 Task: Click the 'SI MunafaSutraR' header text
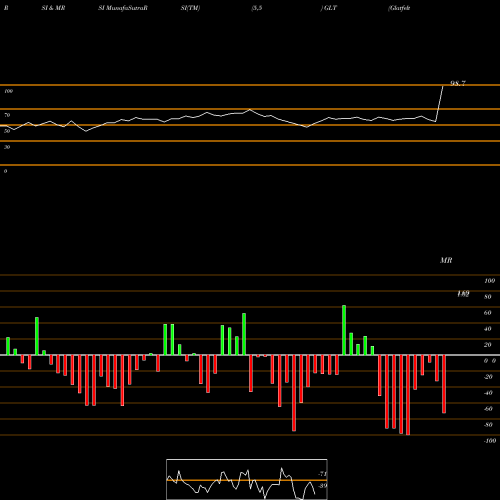[x=123, y=8]
